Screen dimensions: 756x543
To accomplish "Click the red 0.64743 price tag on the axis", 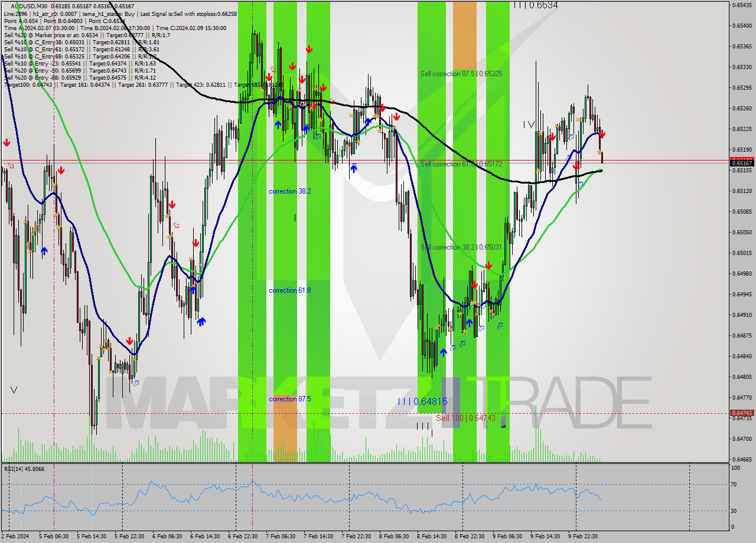I will tap(742, 413).
